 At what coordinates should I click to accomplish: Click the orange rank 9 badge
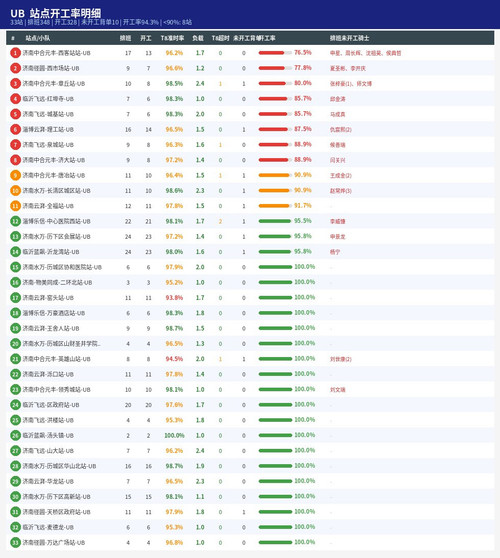15,175
